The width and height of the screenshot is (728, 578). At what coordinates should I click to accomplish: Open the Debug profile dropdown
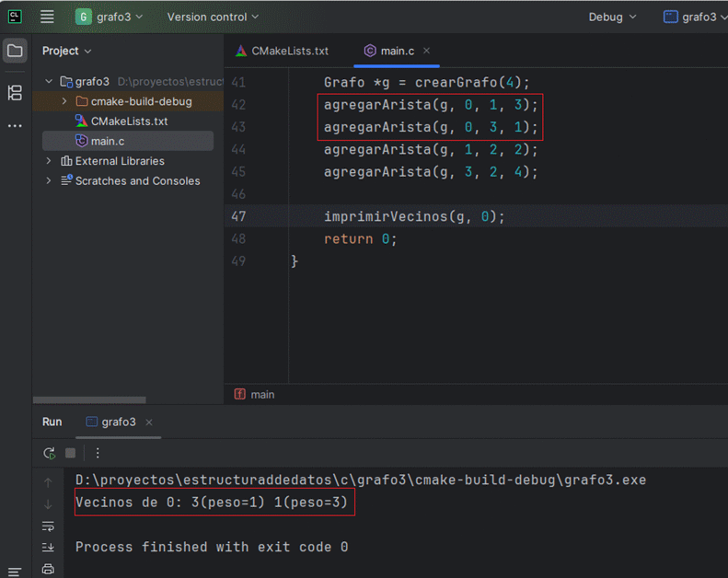(612, 17)
